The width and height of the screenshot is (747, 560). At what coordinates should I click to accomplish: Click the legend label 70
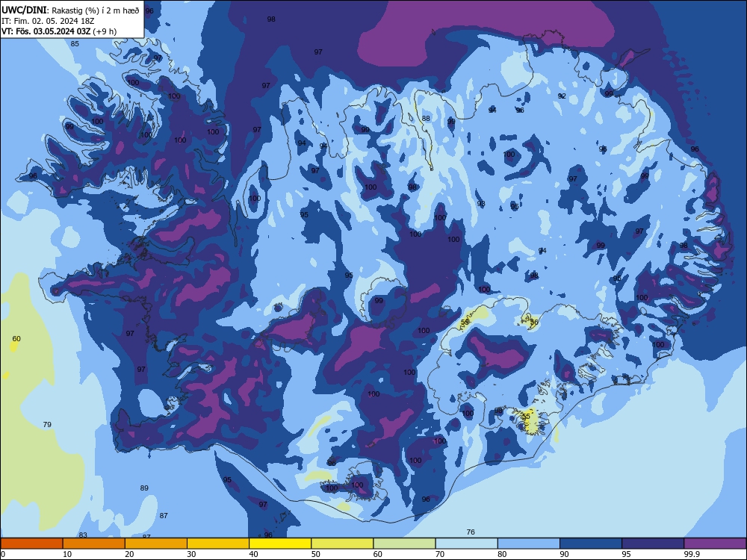pyautogui.click(x=440, y=554)
